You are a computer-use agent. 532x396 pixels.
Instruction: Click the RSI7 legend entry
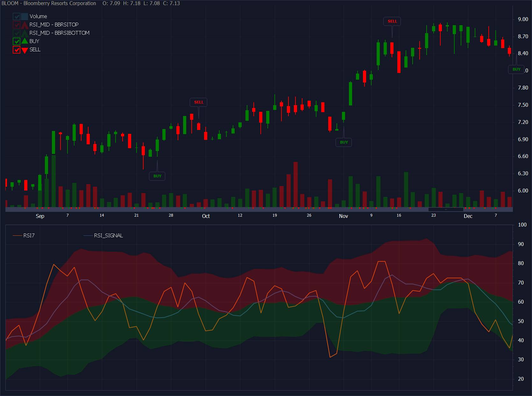[x=29, y=236]
